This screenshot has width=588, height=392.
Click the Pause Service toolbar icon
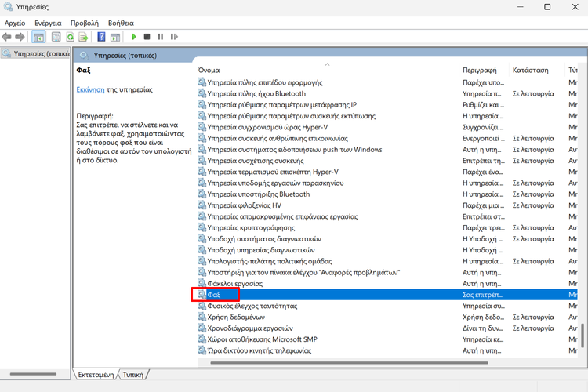(x=160, y=37)
